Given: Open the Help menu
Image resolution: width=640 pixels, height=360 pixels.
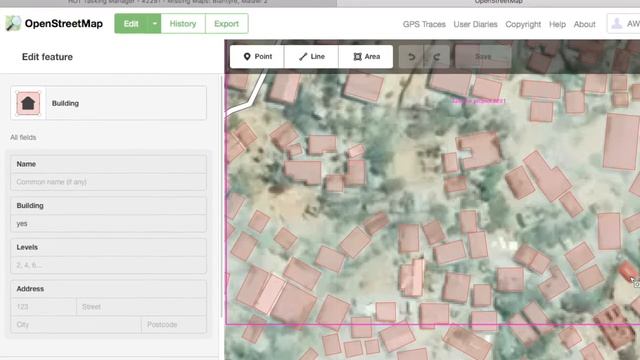Looking at the screenshot, I should 557,24.
